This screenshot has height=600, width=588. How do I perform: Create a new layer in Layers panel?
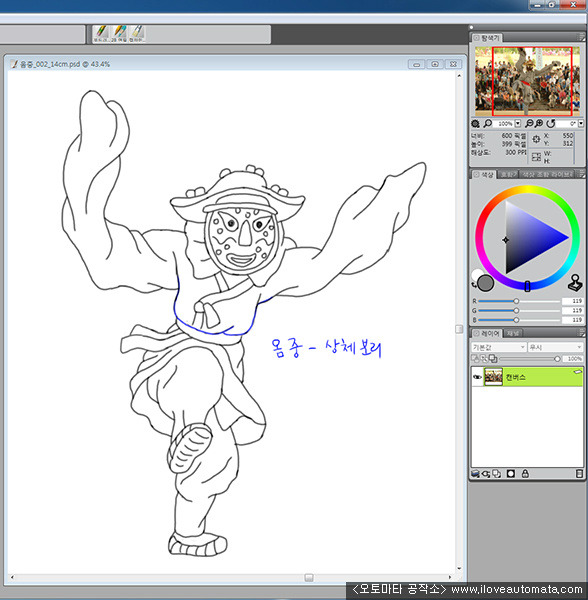pos(475,474)
